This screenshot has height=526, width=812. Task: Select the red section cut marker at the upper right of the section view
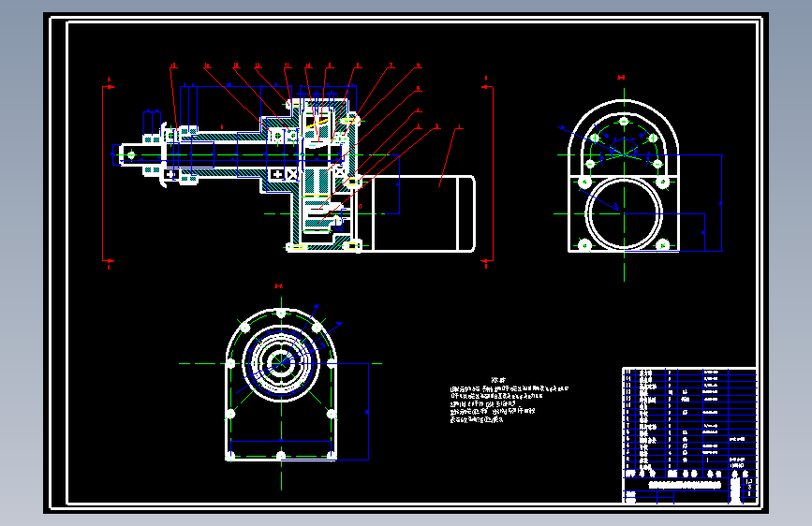pyautogui.click(x=487, y=83)
